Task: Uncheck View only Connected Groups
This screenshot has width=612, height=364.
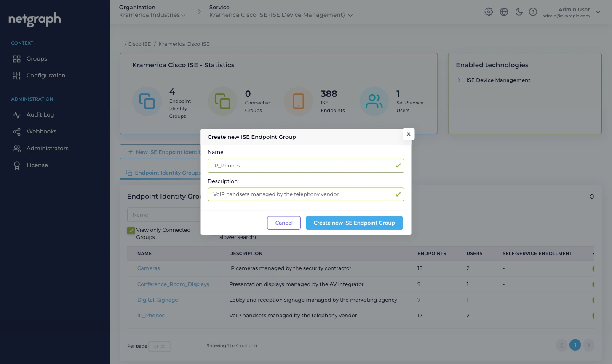Action: coord(131,231)
